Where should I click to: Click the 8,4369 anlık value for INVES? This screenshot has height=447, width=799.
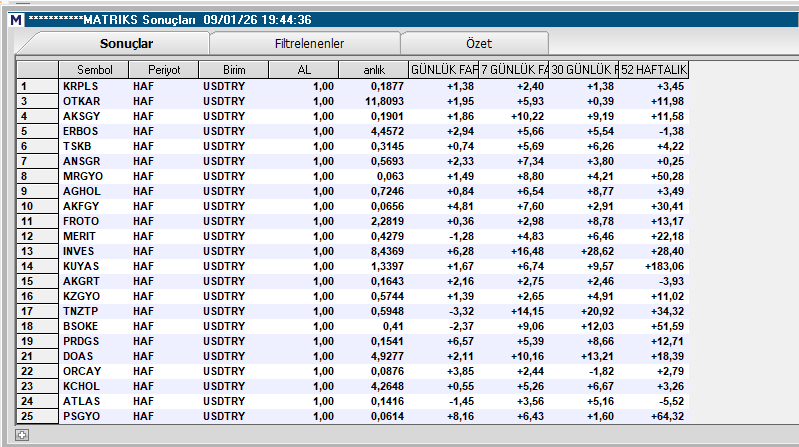[x=387, y=251]
